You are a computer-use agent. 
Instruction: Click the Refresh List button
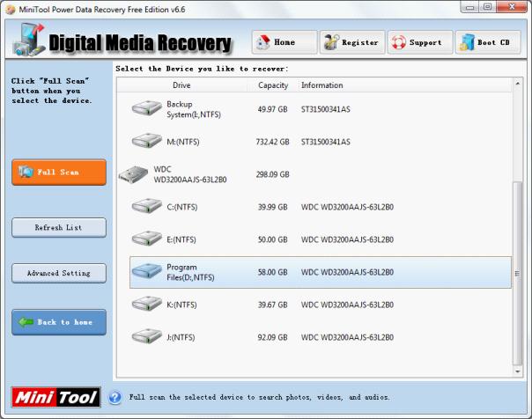(59, 227)
